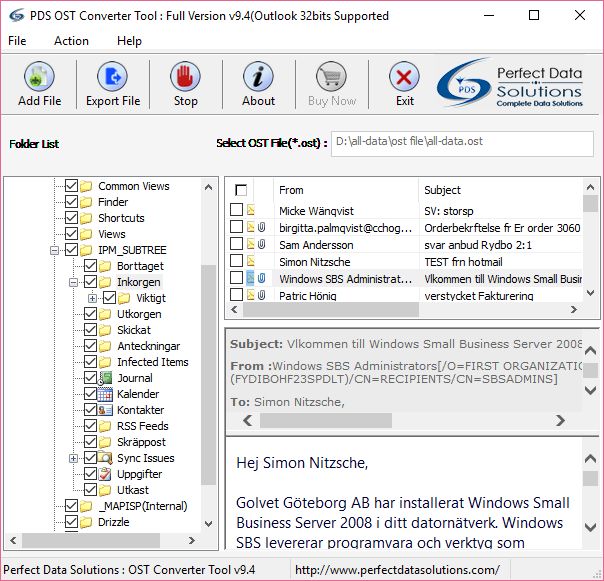The height and width of the screenshot is (581, 604).
Task: Expand the Viktigt tree node
Action: point(92,298)
